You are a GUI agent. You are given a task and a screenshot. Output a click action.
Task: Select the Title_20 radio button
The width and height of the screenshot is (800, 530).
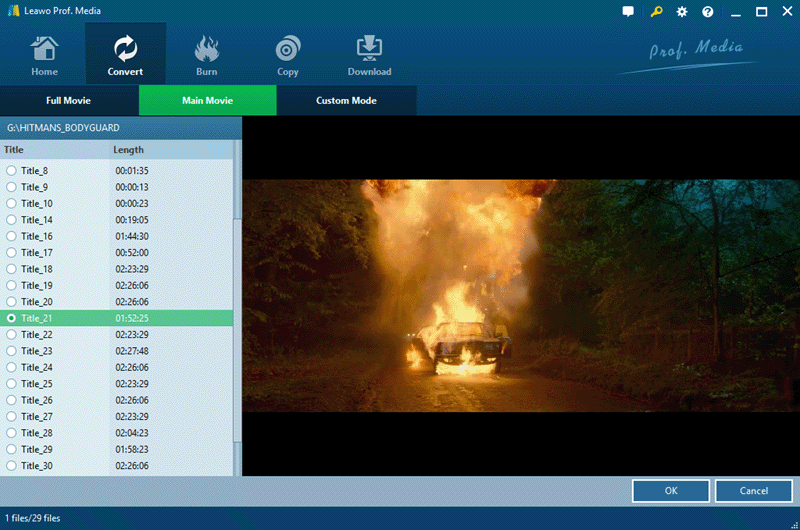click(x=11, y=301)
